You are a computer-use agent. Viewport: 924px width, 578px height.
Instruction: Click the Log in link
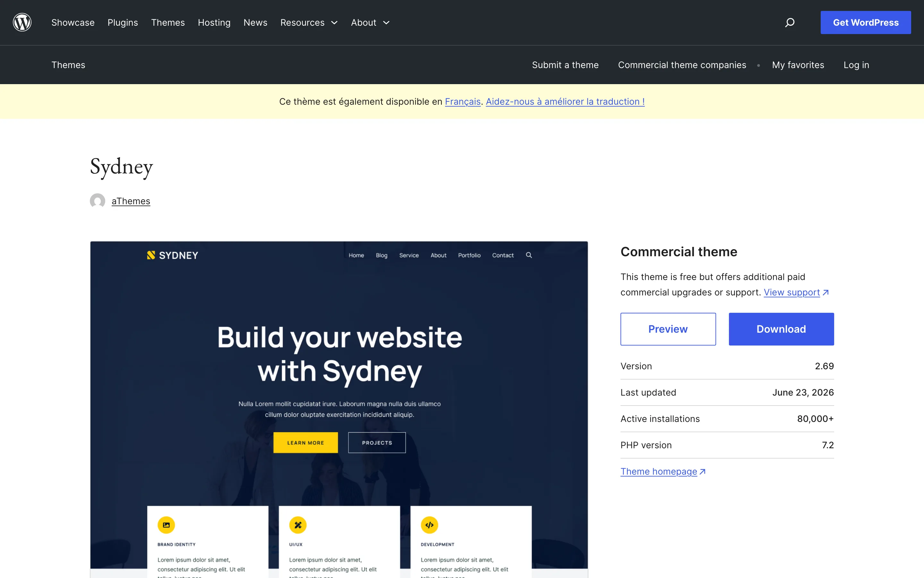coord(856,65)
